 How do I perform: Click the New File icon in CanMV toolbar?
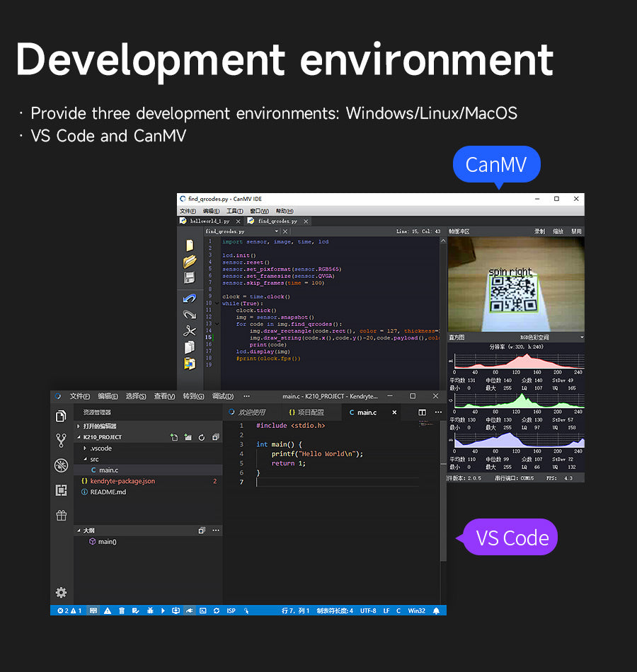coord(190,245)
